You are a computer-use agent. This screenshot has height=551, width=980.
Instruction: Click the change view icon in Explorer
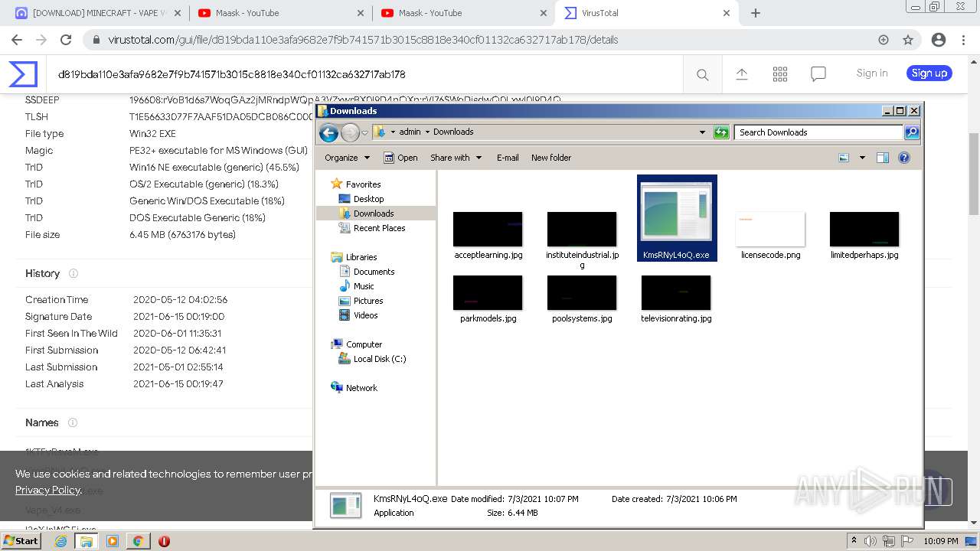click(844, 158)
